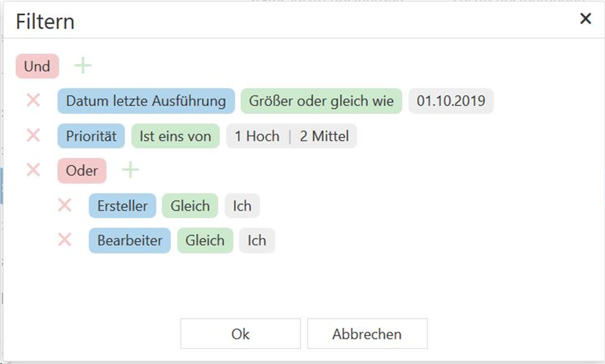The width and height of the screenshot is (605, 364).
Task: Add a condition to the Oder group
Action: (130, 170)
